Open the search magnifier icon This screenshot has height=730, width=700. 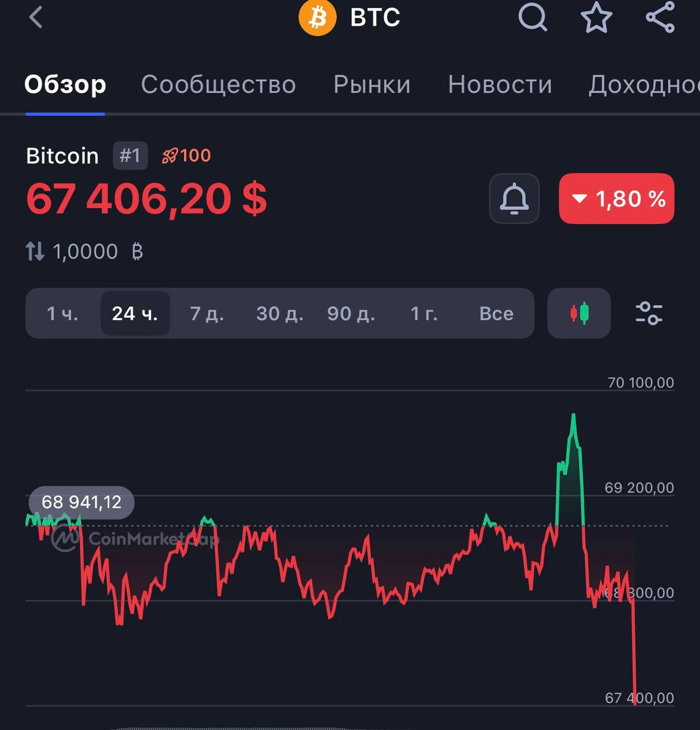(532, 17)
